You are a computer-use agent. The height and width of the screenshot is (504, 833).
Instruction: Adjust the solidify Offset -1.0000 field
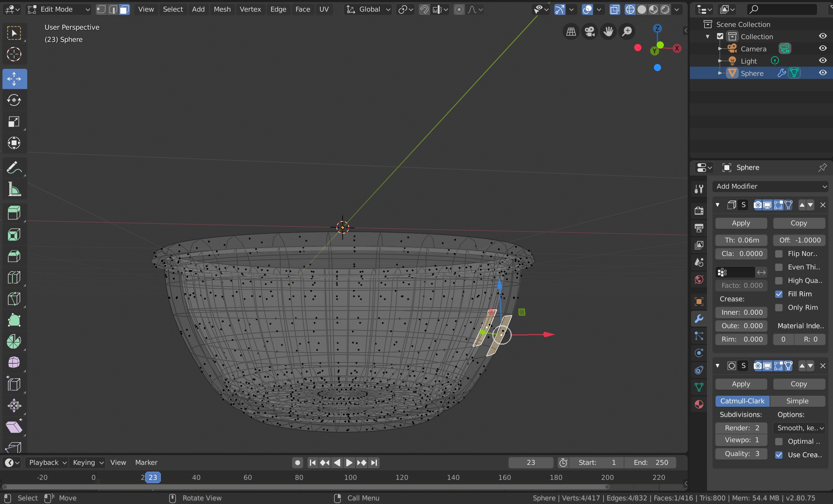[799, 240]
